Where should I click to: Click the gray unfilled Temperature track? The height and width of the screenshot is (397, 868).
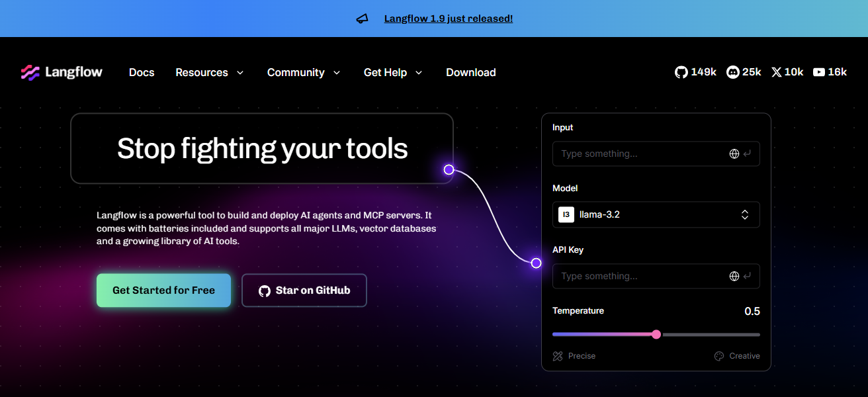(711, 335)
